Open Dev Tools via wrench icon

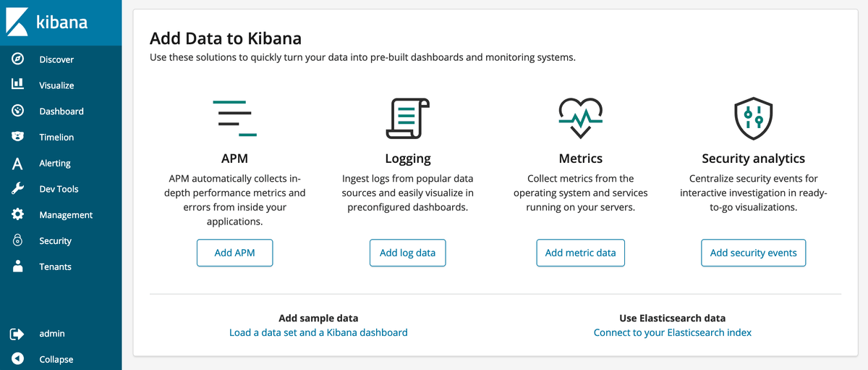point(18,189)
